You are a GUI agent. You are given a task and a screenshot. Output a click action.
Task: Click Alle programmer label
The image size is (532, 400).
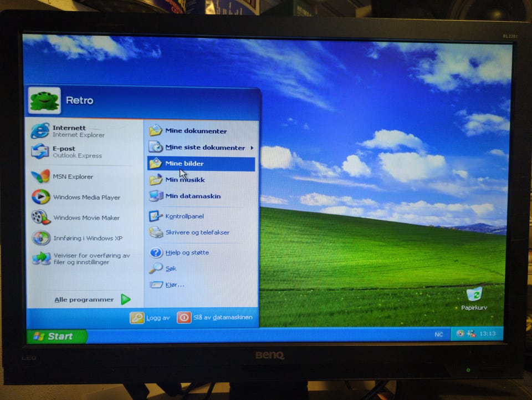(x=84, y=300)
